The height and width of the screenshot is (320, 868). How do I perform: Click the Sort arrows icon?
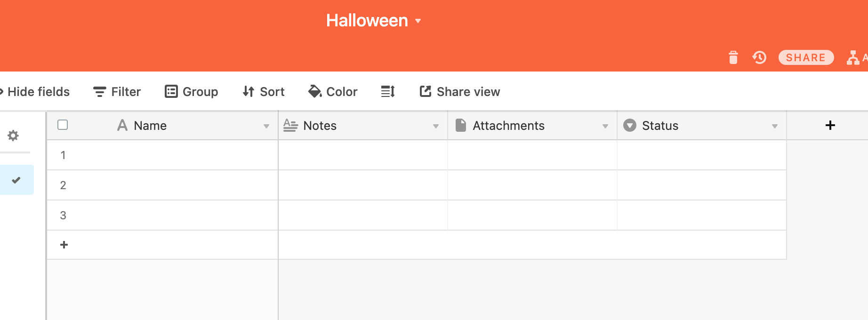click(x=249, y=91)
